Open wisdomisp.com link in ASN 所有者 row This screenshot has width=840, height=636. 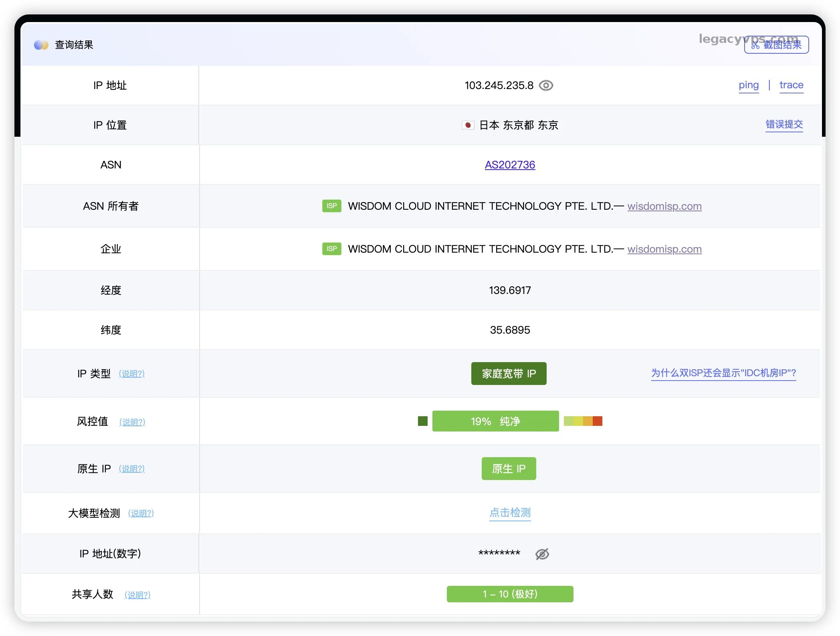(664, 206)
